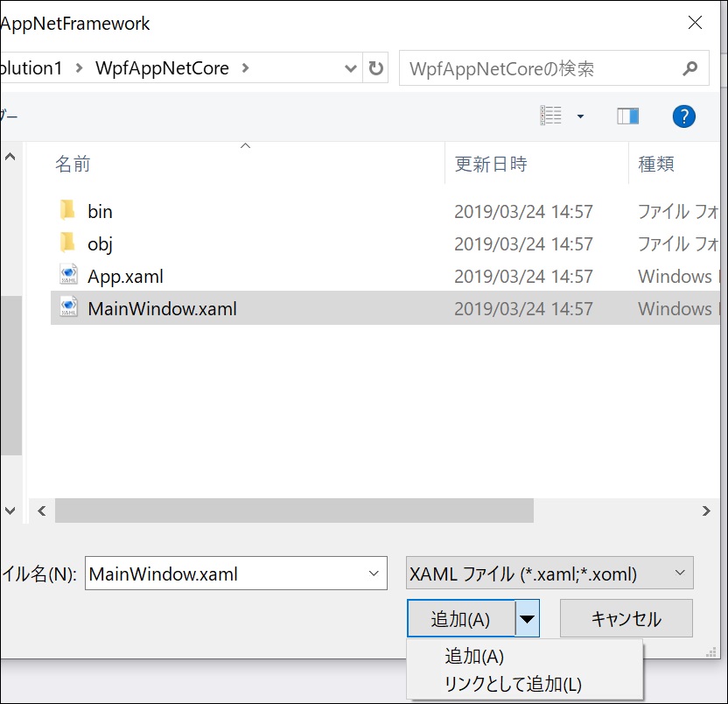The image size is (728, 704).
Task: Open the XAML ファイル file type dropdown
Action: 680,573
